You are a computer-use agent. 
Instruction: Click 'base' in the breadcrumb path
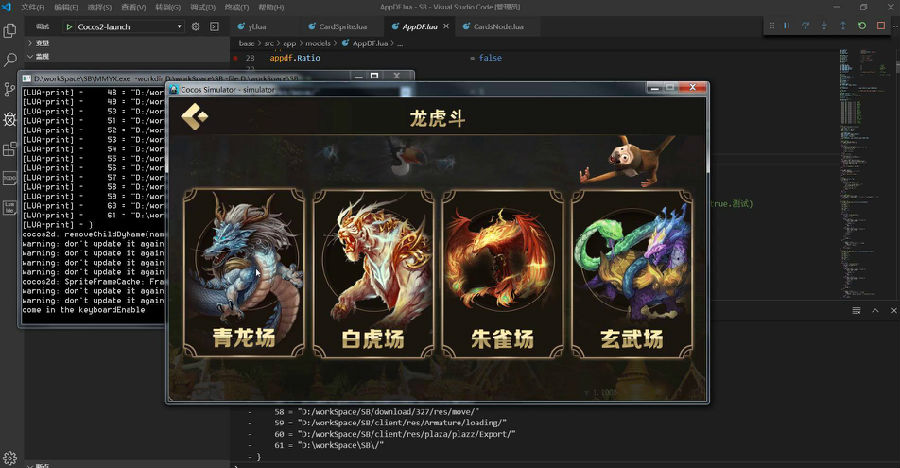pyautogui.click(x=246, y=43)
